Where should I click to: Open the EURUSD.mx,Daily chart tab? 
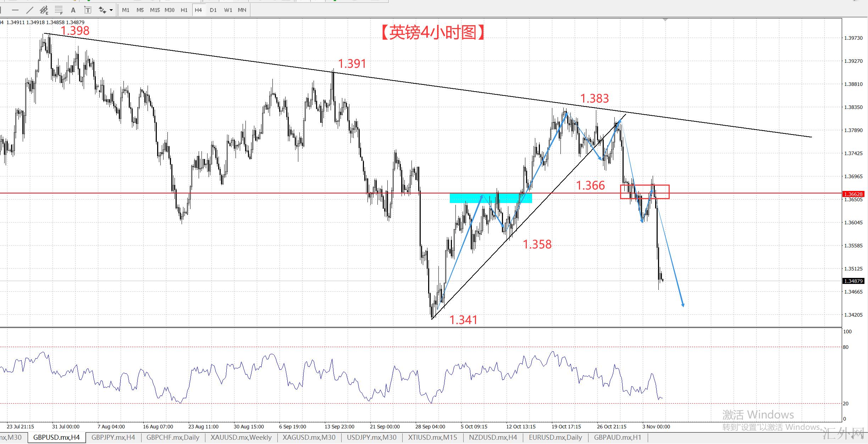(x=555, y=437)
